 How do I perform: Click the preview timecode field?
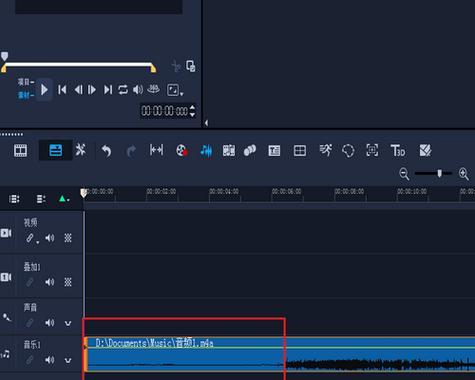(164, 111)
